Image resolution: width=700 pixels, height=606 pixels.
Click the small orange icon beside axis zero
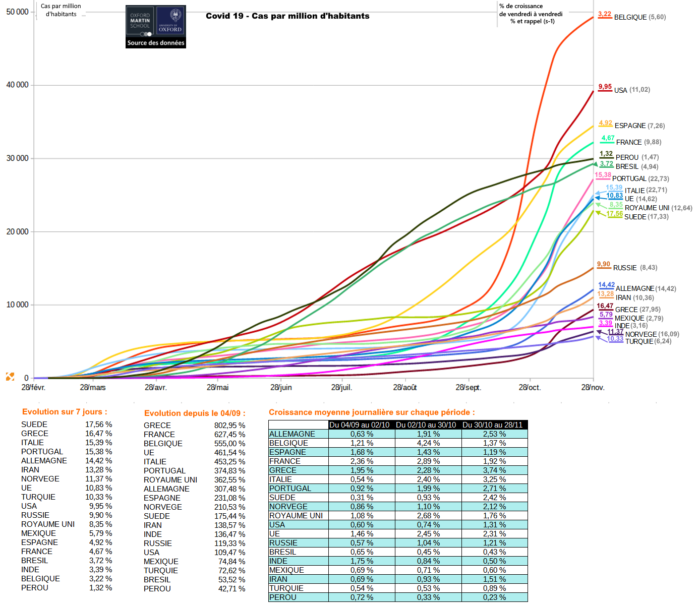click(x=10, y=377)
